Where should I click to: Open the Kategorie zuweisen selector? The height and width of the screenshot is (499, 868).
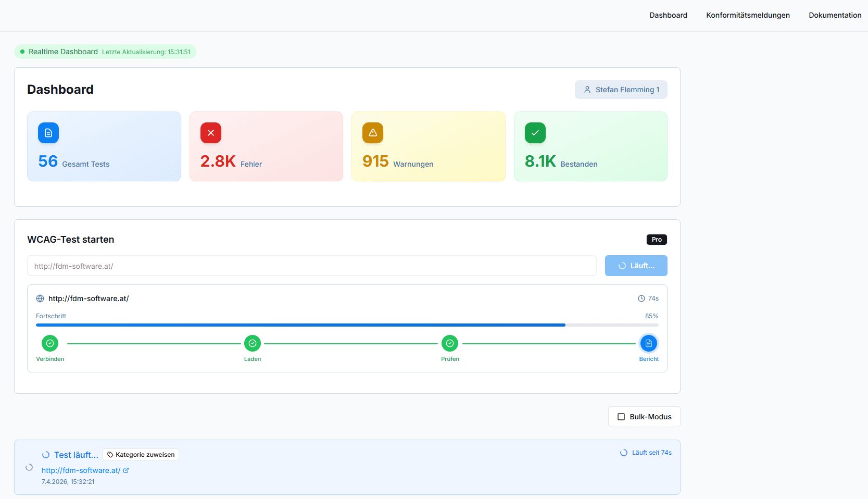pyautogui.click(x=141, y=454)
